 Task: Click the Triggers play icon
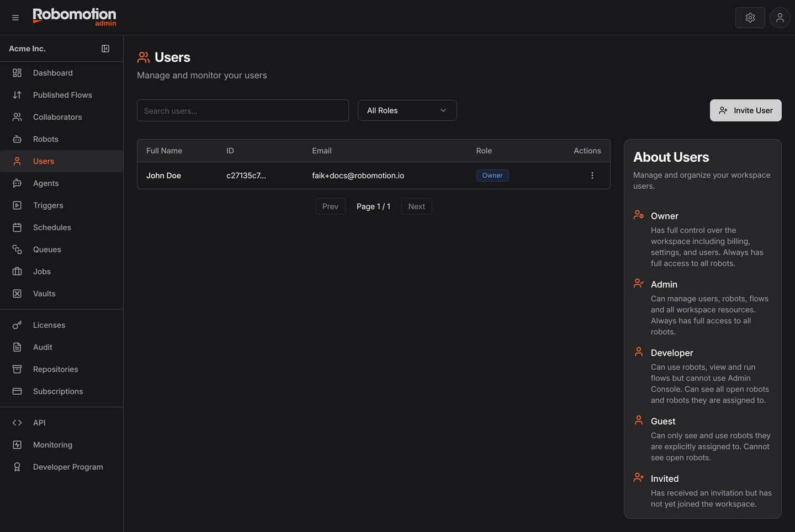[x=17, y=205]
